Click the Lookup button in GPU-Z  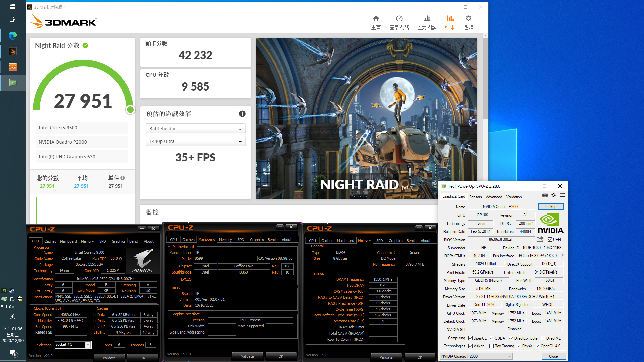(550, 207)
